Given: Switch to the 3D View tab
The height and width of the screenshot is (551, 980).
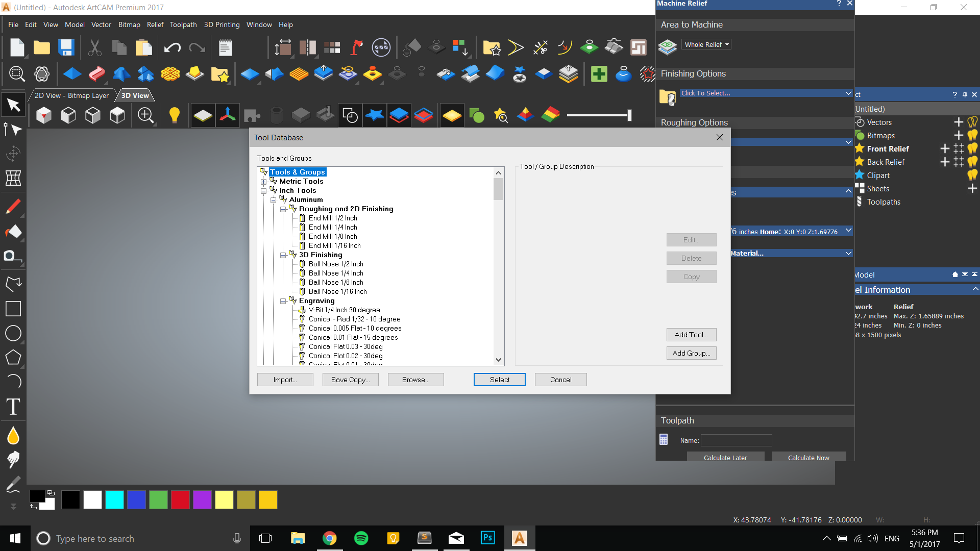Looking at the screenshot, I should (x=135, y=95).
